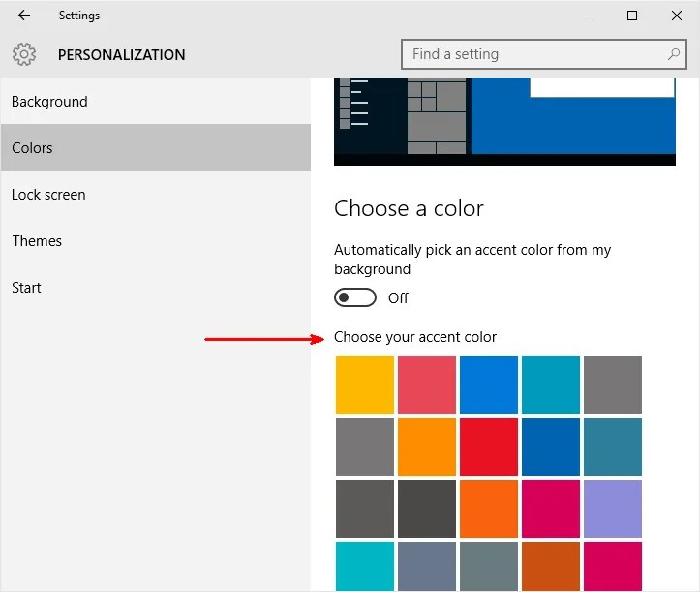This screenshot has width=700, height=592.
Task: Pick the turquoise swatch in bottom row
Action: pos(365,566)
